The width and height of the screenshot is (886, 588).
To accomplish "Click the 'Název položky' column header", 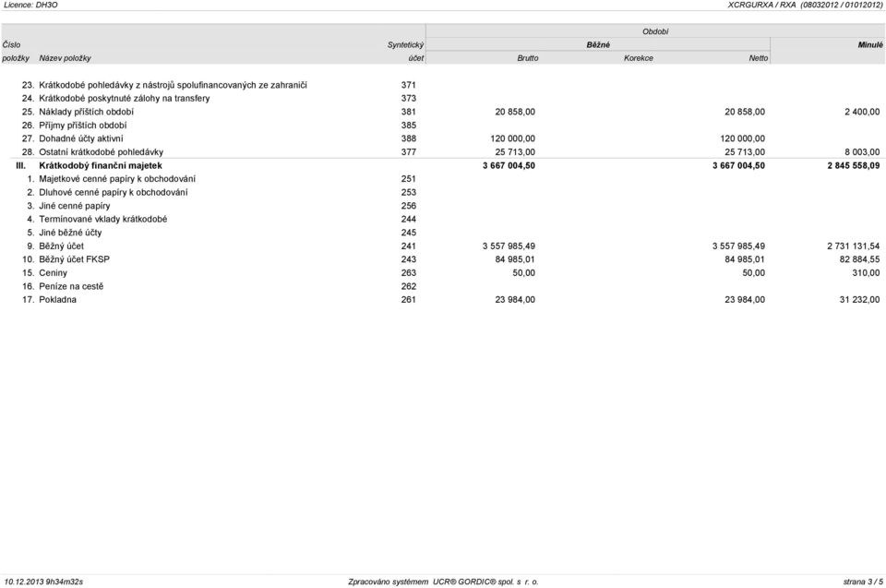I will (x=65, y=58).
